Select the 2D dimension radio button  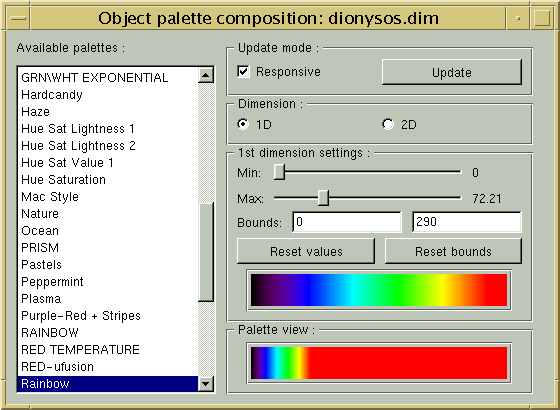click(388, 124)
